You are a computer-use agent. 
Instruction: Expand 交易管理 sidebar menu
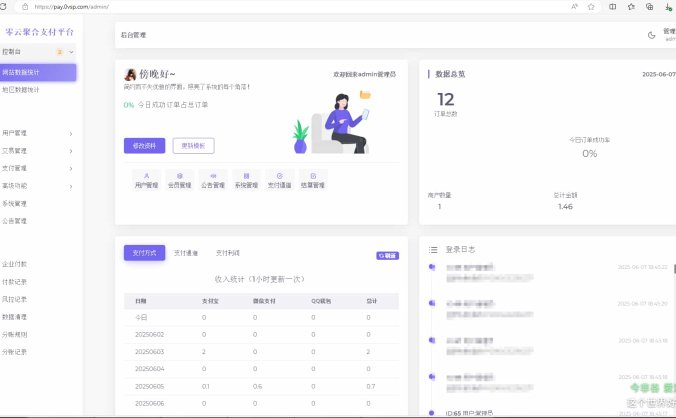(x=38, y=151)
